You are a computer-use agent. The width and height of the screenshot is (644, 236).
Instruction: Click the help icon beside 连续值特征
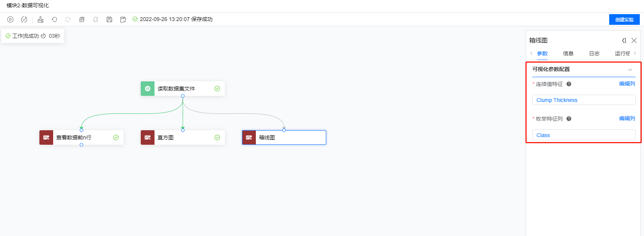[569, 84]
